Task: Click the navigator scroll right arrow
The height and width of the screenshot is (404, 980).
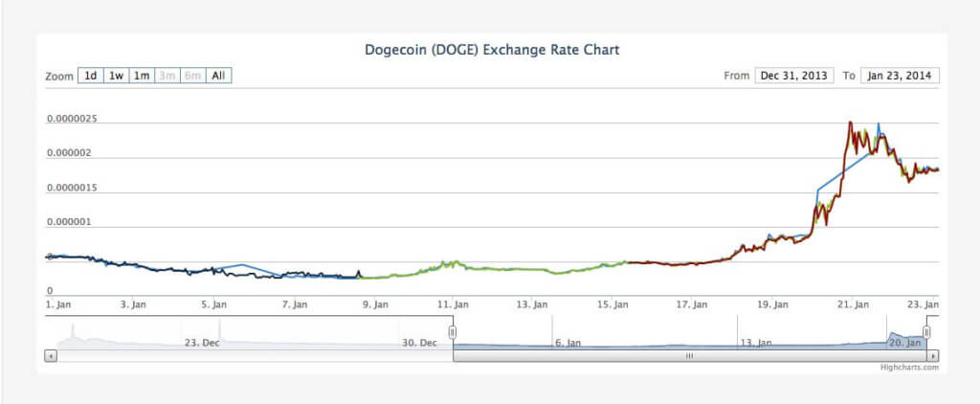Action: (934, 356)
